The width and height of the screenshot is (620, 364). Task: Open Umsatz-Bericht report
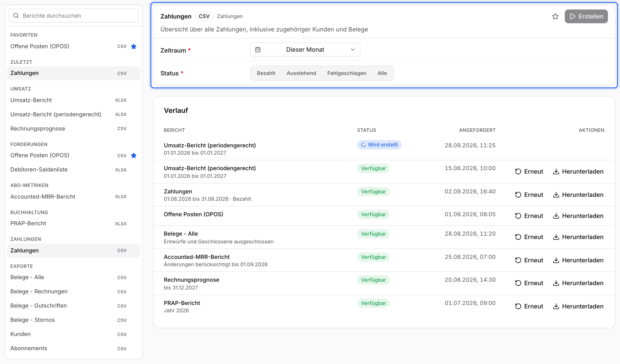click(74, 100)
